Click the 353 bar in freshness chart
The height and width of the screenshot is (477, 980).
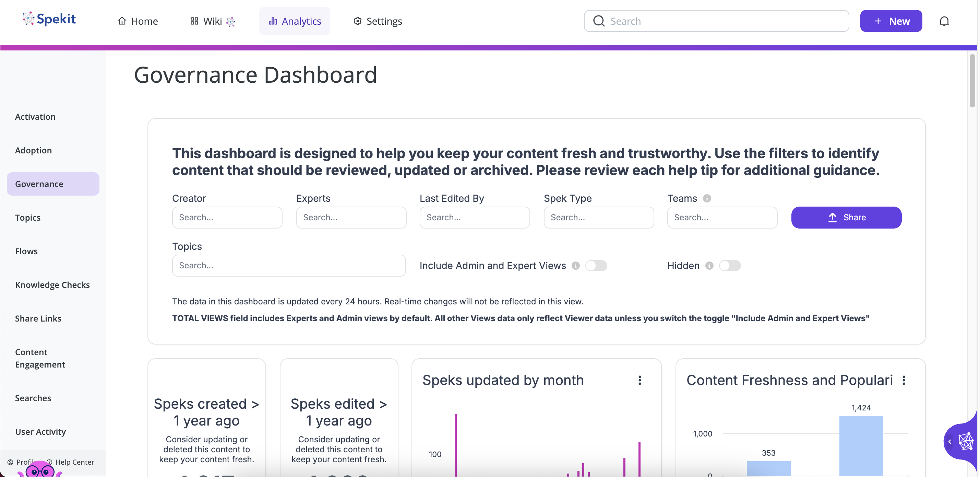point(768,469)
